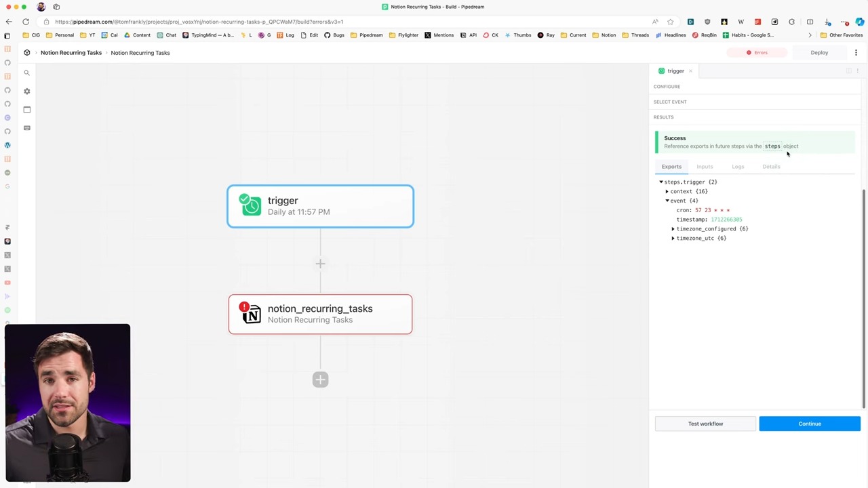The width and height of the screenshot is (868, 488).
Task: Click the Deploy button
Action: coord(819,53)
